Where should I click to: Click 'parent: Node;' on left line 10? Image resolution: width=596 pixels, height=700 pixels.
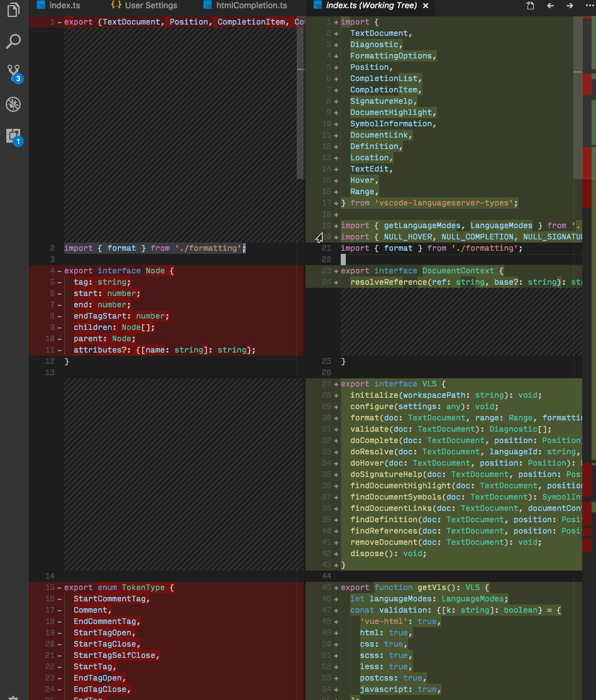coord(104,339)
